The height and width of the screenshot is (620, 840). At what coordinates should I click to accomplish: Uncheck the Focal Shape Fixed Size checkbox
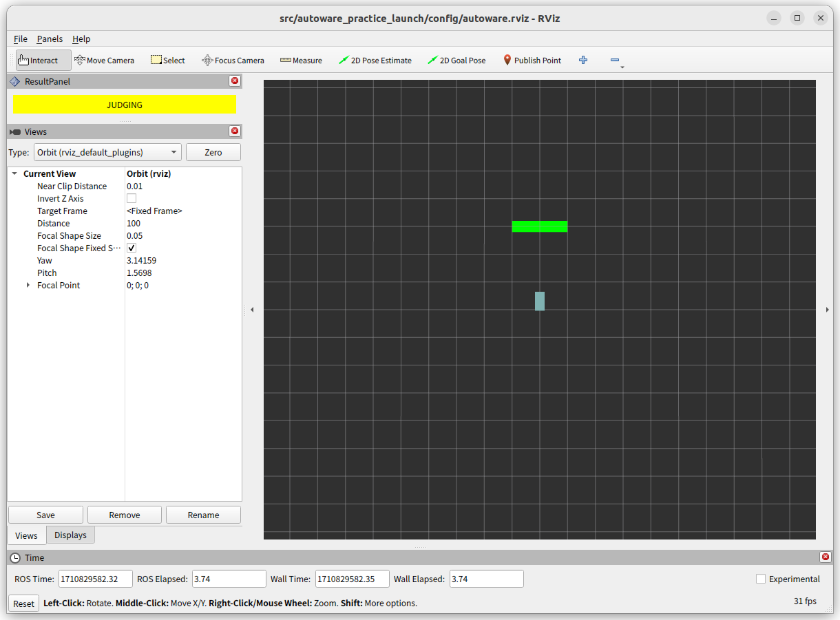tap(132, 248)
